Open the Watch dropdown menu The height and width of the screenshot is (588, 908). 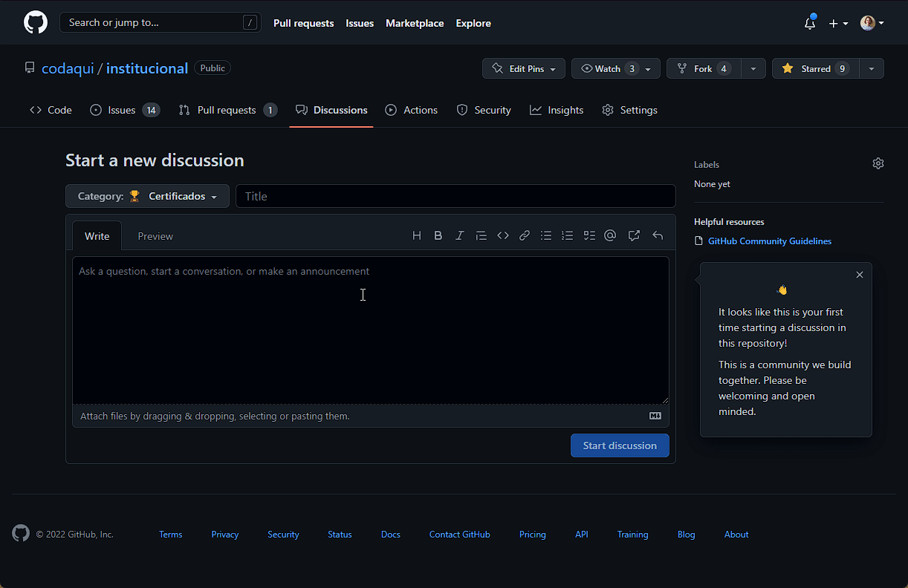coord(616,68)
